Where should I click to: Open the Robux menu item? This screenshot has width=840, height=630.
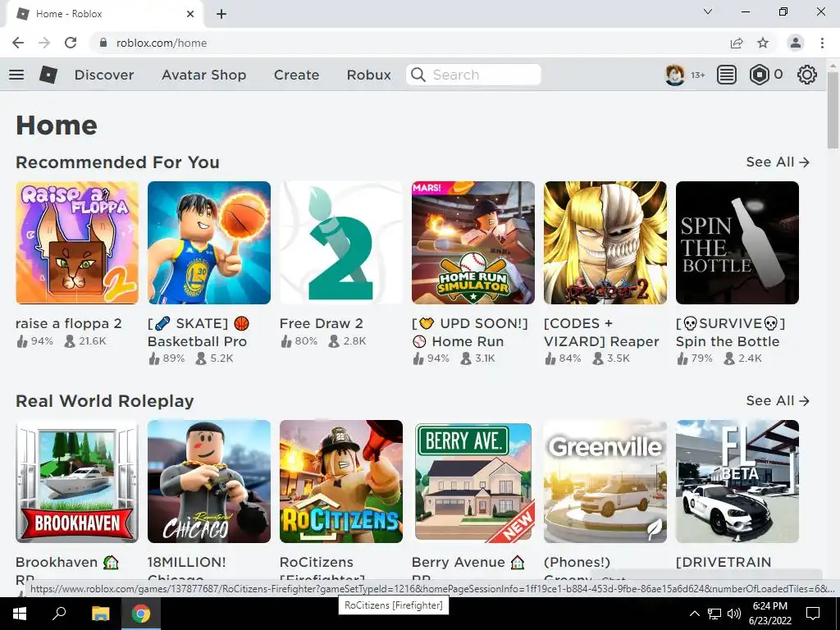(x=368, y=75)
